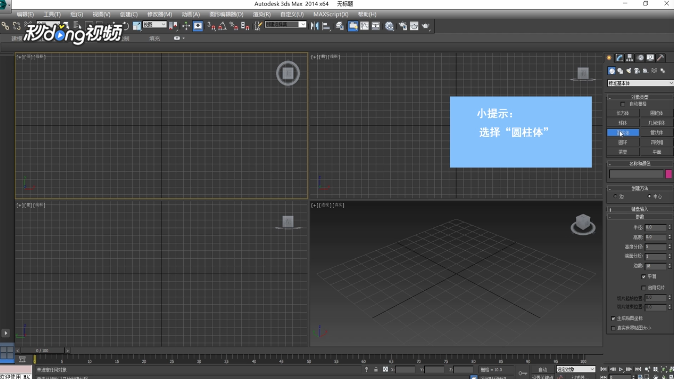Open the 选定对象 key filter dropdown
674x379 pixels.
click(576, 369)
